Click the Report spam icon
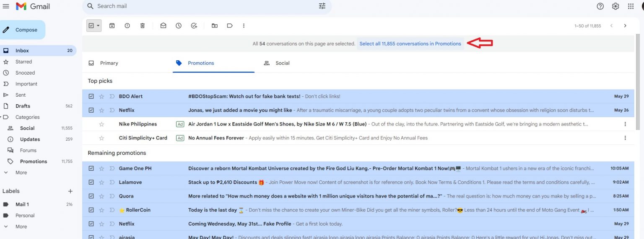Screen dimensions: 644x239 [x=127, y=26]
